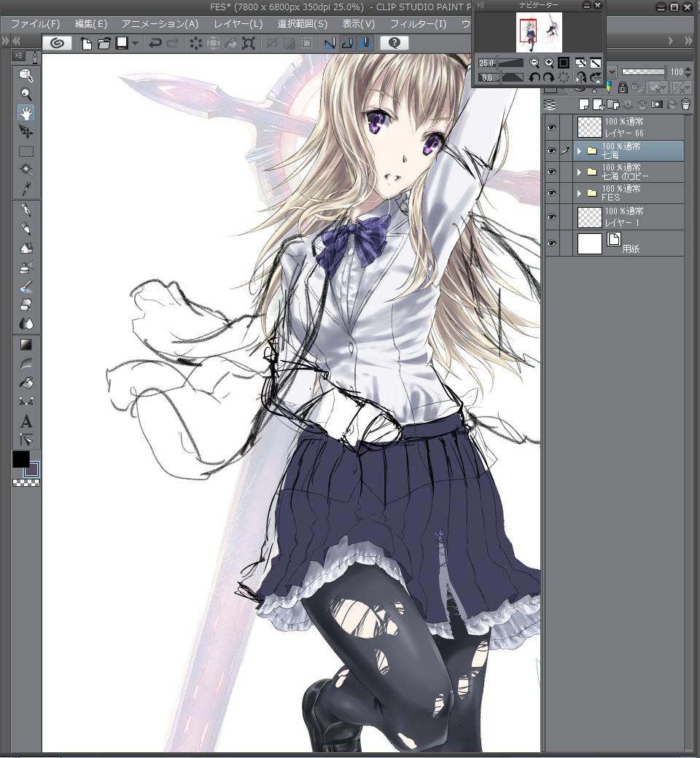The image size is (700, 758).
Task: Hide the FES folder via eye icon
Action: tap(551, 193)
